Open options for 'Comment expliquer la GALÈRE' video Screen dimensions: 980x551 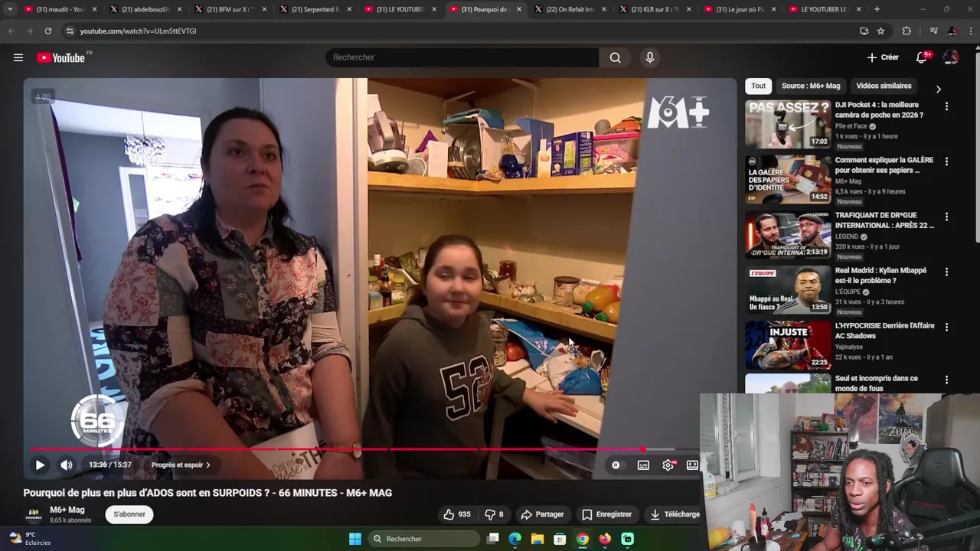point(946,161)
